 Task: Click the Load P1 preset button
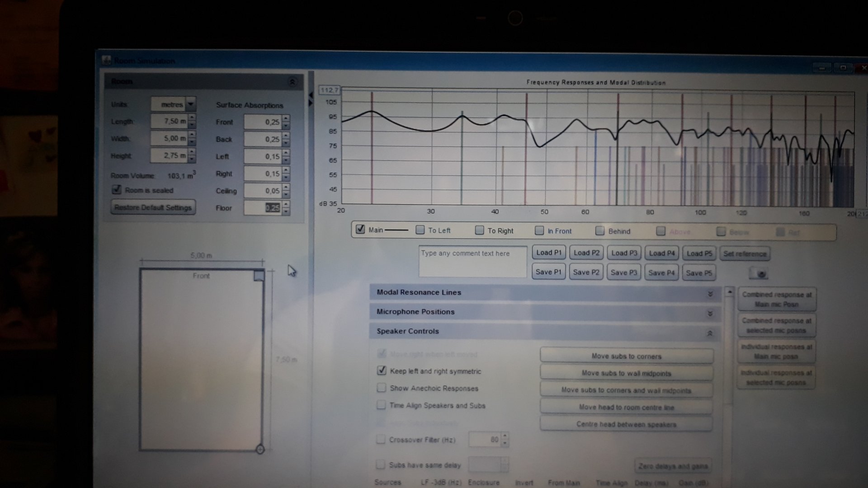pyautogui.click(x=548, y=253)
